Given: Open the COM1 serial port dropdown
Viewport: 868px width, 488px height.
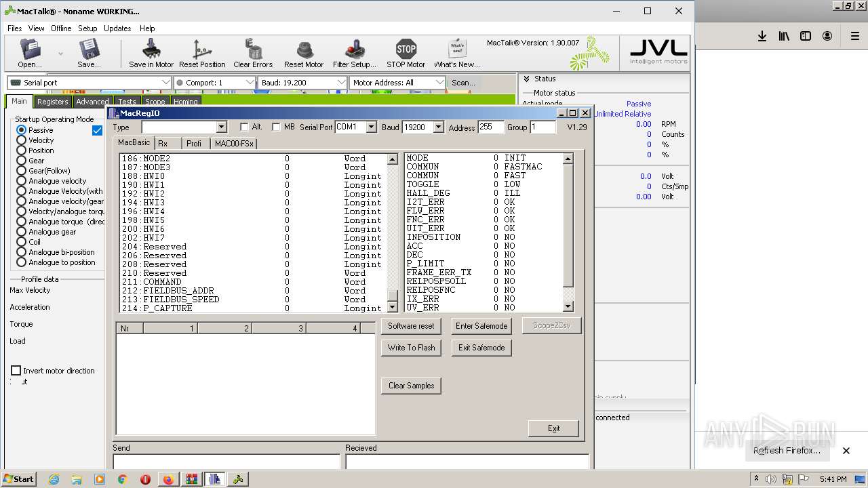Looking at the screenshot, I should click(371, 127).
